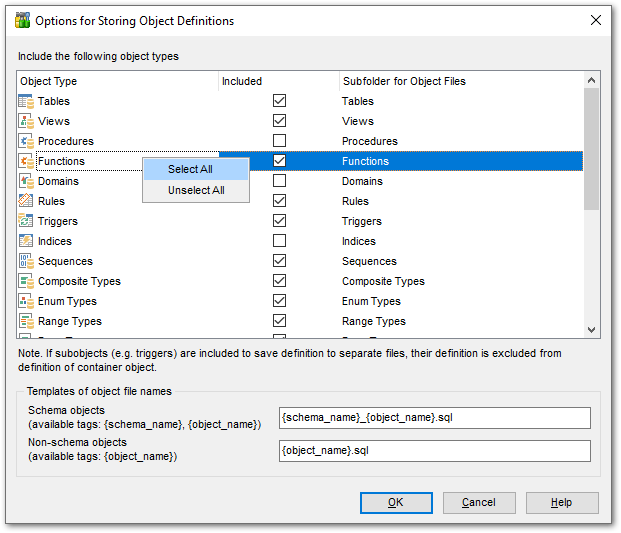Focus the Schema objects template field
Screen dimensions: 621x533
pyautogui.click(x=434, y=418)
